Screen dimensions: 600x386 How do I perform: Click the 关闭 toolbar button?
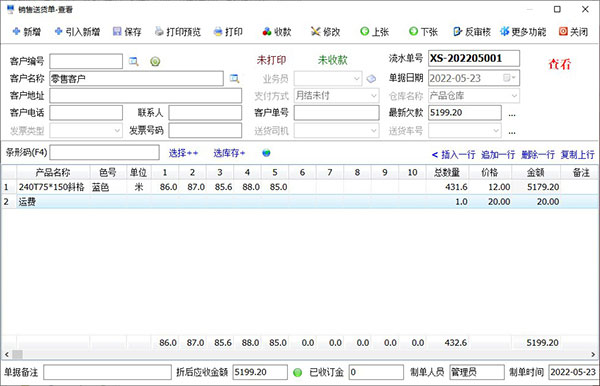(x=573, y=32)
